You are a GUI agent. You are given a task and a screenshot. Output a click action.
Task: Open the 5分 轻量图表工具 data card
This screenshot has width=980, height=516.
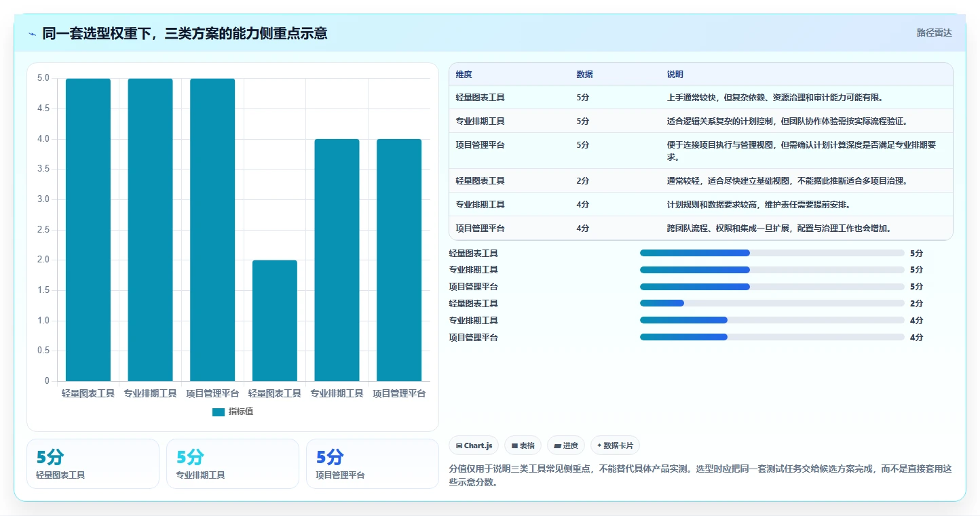[93, 464]
